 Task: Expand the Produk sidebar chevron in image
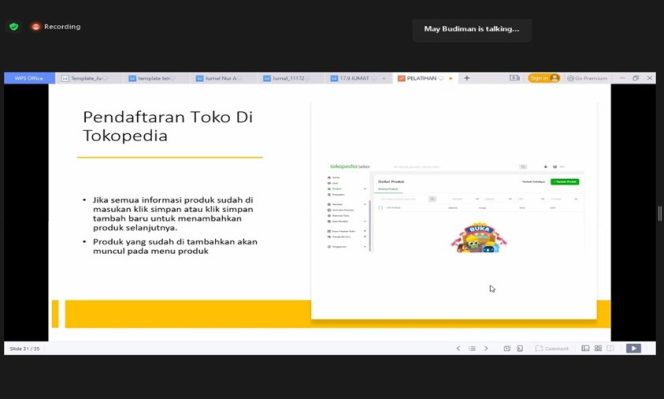pyautogui.click(x=365, y=189)
